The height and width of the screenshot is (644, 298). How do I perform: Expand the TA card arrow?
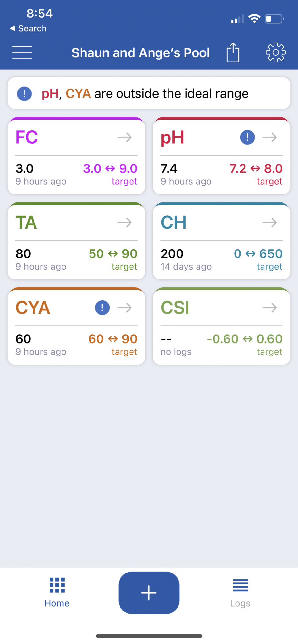click(x=125, y=223)
